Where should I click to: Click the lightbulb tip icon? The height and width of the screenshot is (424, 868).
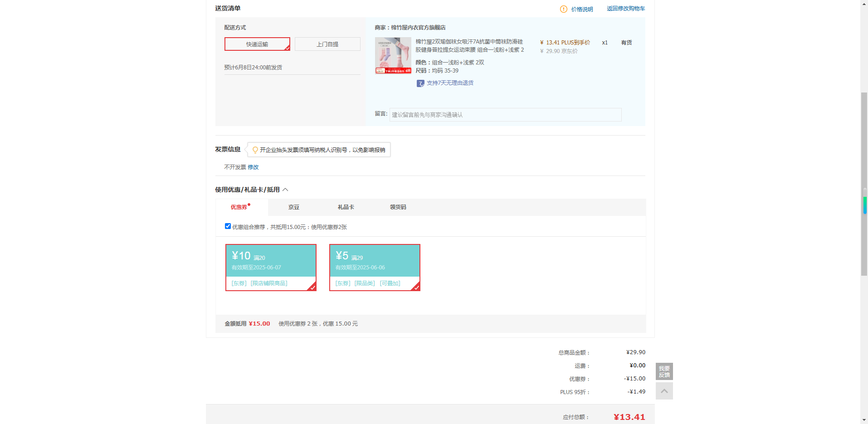tap(255, 150)
